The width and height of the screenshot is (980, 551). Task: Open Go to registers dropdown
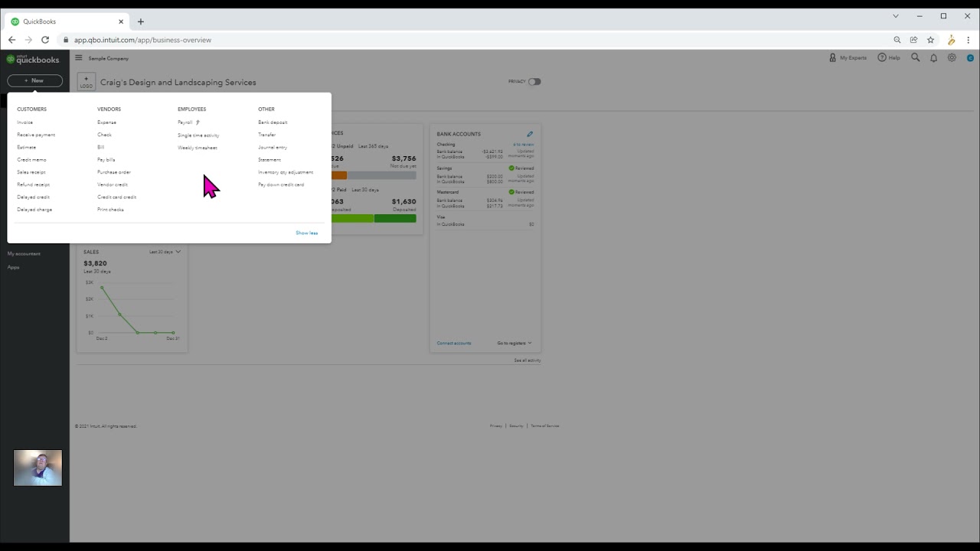coord(514,343)
